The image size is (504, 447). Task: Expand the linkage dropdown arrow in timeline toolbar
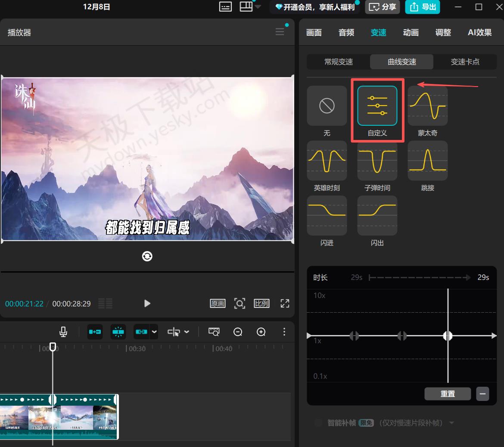pos(154,332)
